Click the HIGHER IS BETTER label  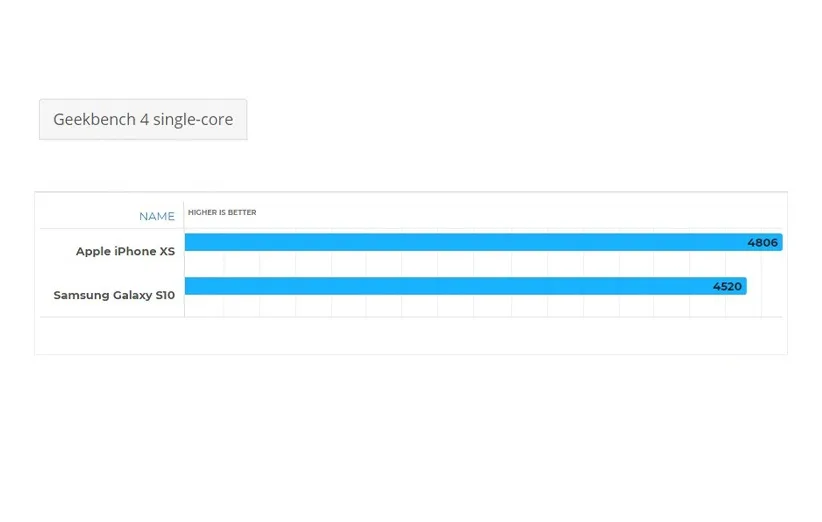[x=222, y=213]
